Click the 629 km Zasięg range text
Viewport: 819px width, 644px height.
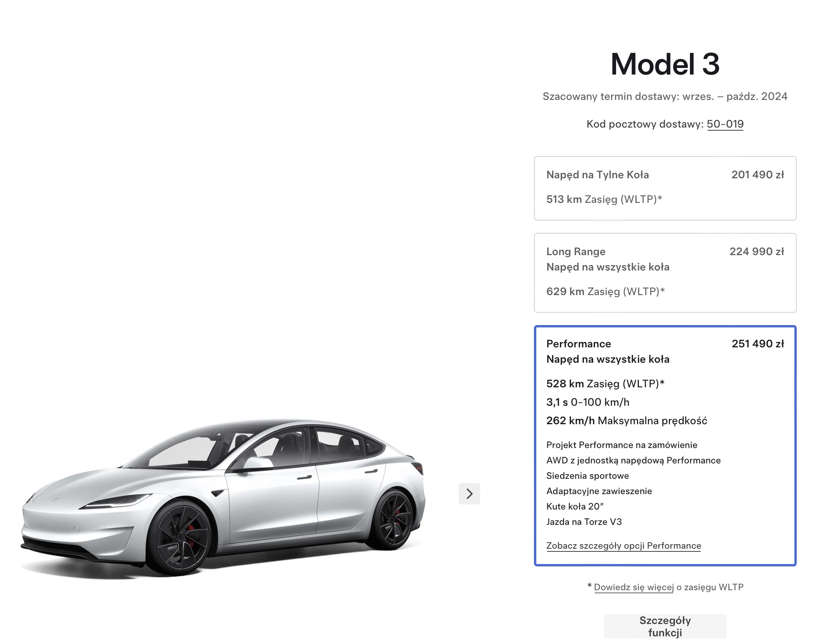point(605,291)
